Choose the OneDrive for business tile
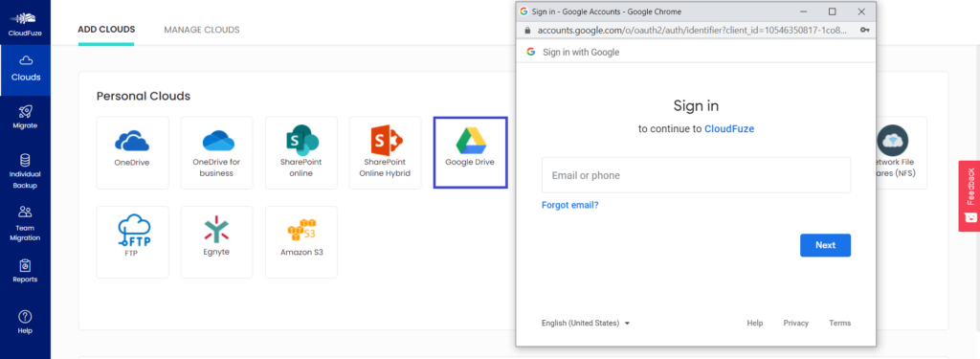This screenshot has height=359, width=980. [x=217, y=152]
